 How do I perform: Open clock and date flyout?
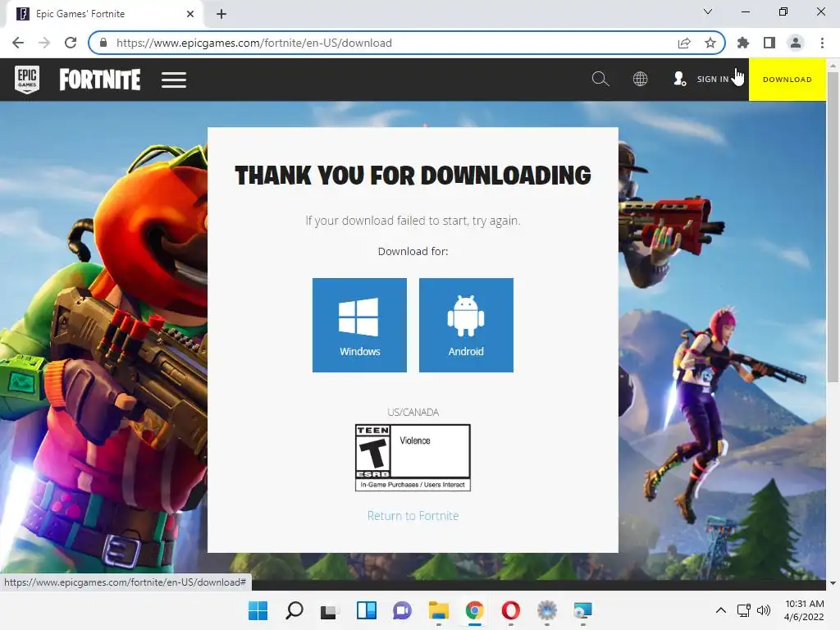pos(804,610)
